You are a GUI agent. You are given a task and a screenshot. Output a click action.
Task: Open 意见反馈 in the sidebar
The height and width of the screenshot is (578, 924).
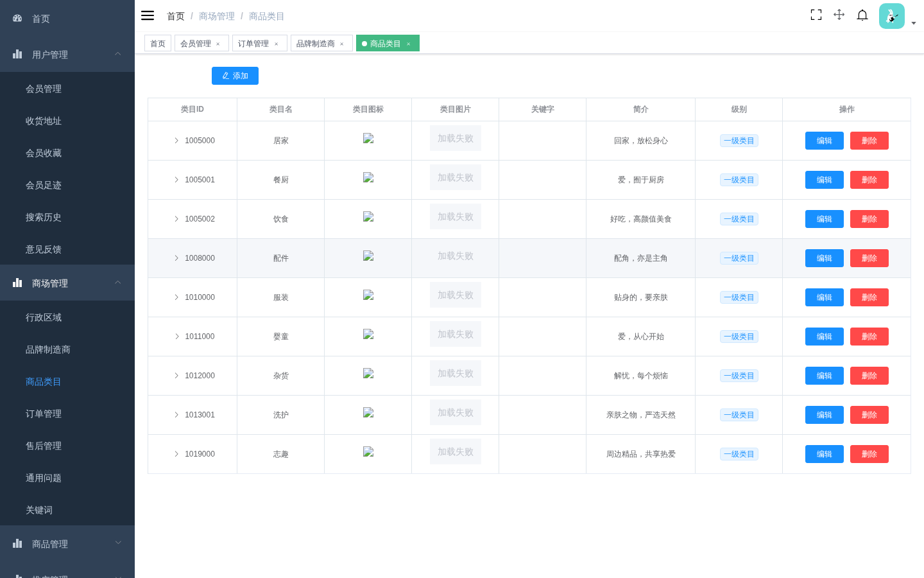(x=67, y=249)
